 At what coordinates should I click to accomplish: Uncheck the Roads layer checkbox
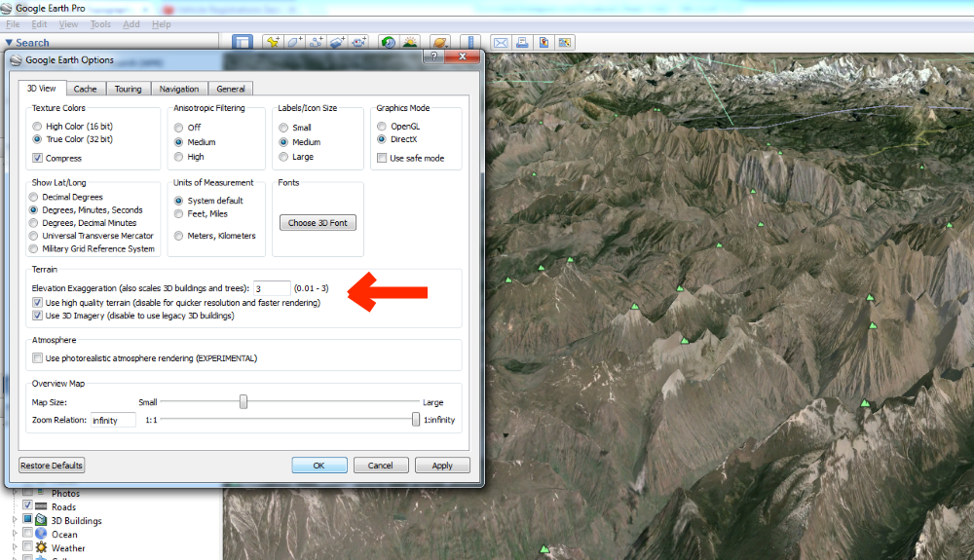tap(27, 505)
